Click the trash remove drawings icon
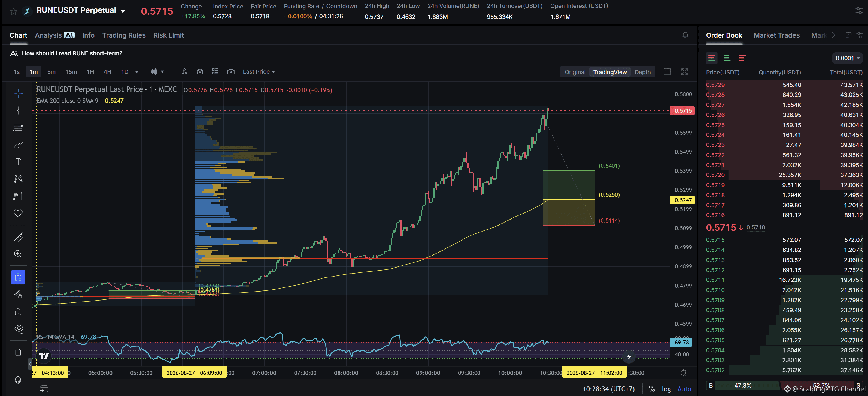868x396 pixels. 18,352
